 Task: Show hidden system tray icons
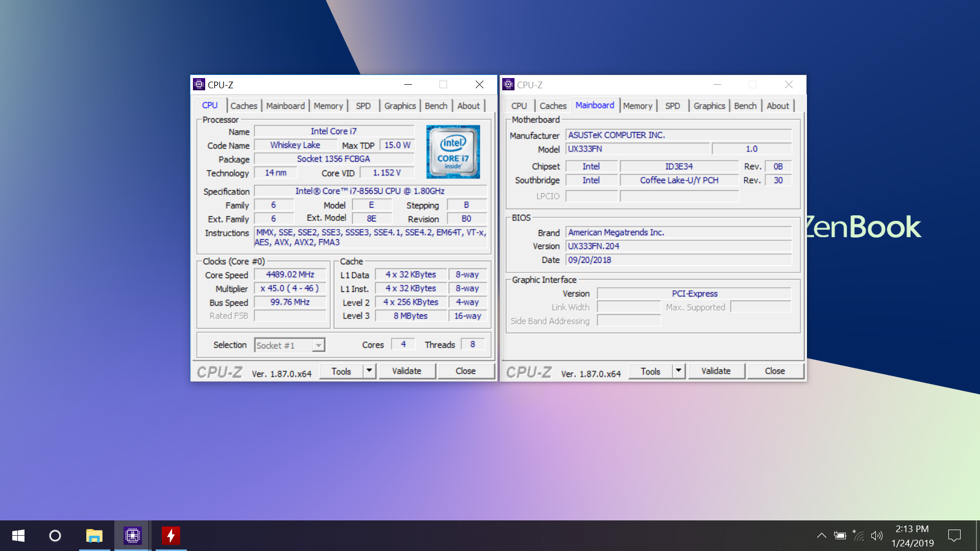tap(821, 536)
